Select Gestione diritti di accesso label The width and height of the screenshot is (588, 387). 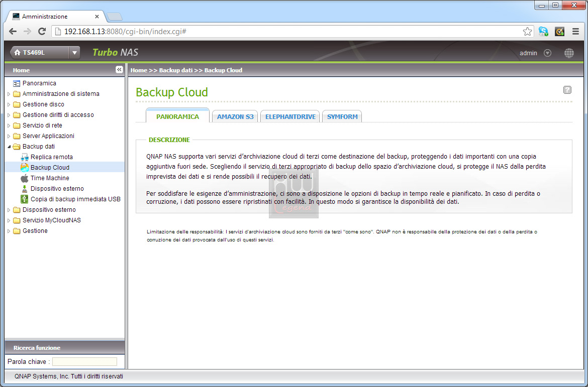pyautogui.click(x=58, y=114)
